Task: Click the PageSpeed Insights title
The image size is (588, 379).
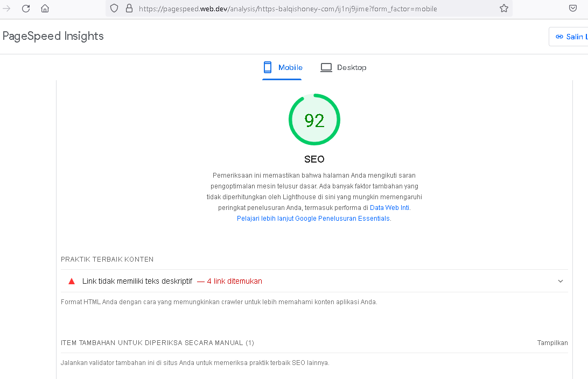Action: coord(53,36)
